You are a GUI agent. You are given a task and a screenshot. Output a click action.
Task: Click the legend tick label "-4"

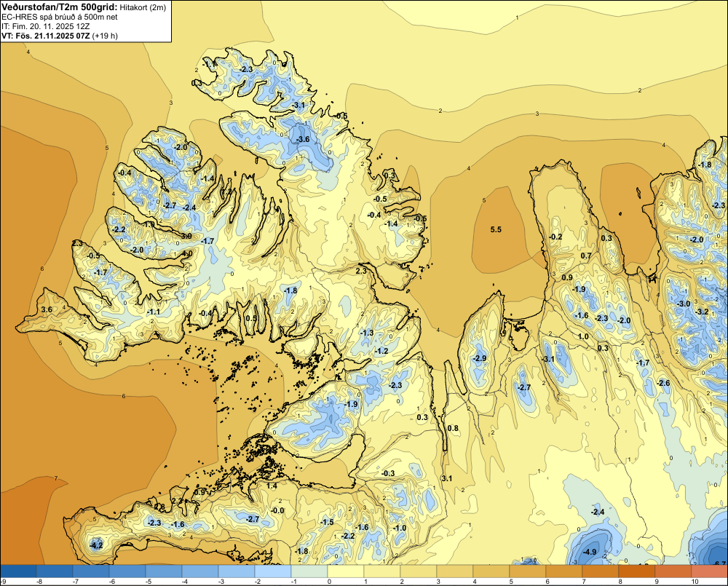[x=183, y=582]
